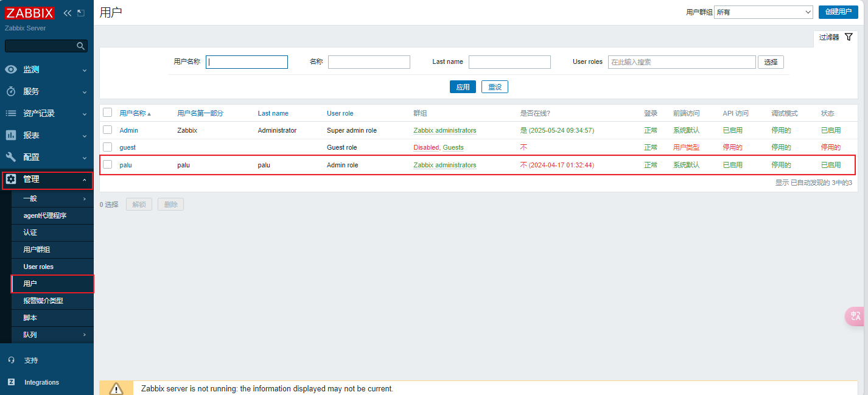Collapse sidebar with double-chevron icon

coord(67,13)
